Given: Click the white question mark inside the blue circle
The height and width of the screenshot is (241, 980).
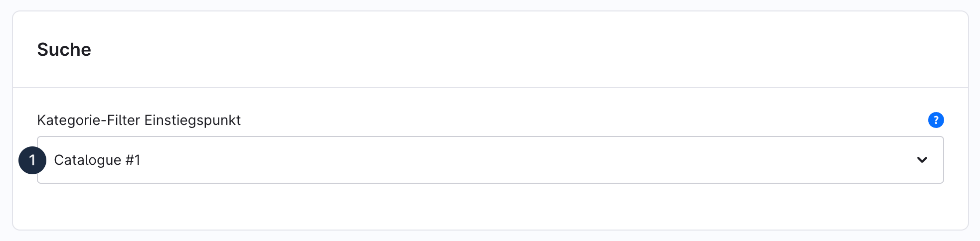Looking at the screenshot, I should click(x=936, y=120).
